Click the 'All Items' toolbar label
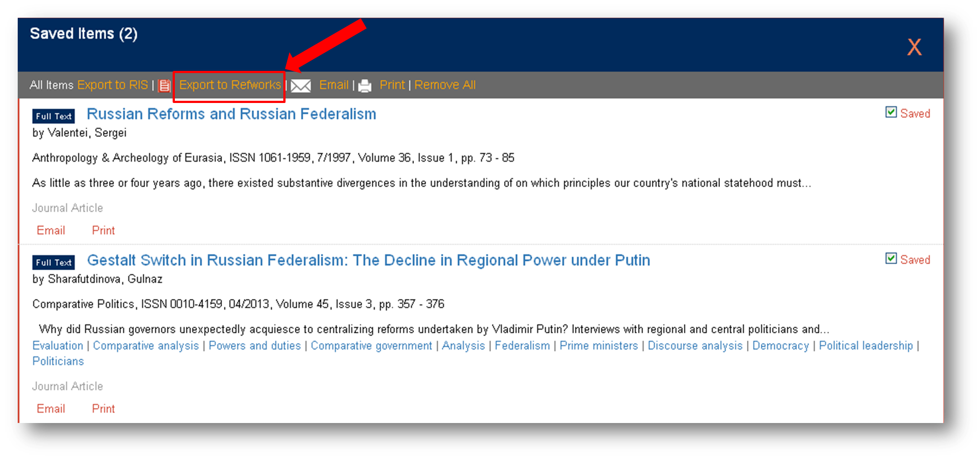Viewport: 980px width, 459px height. [x=51, y=85]
